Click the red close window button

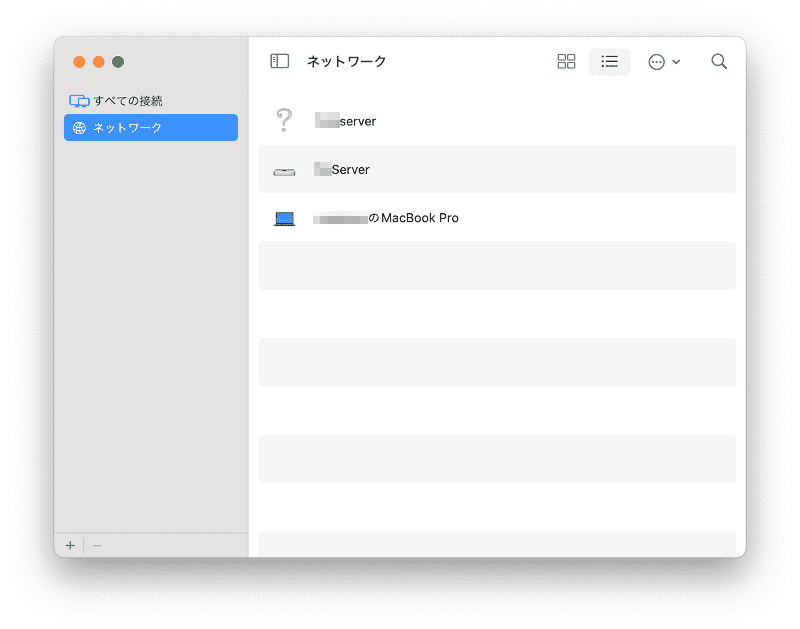[79, 62]
